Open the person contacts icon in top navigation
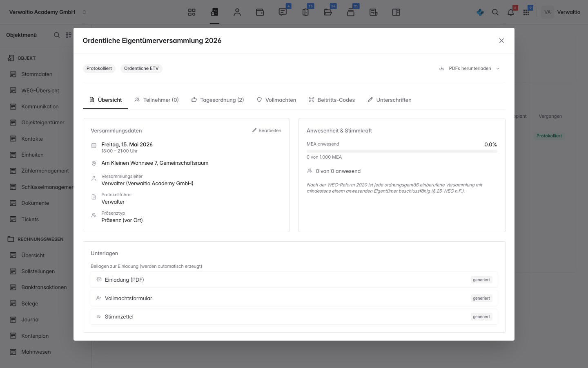The width and height of the screenshot is (588, 368). click(x=237, y=12)
